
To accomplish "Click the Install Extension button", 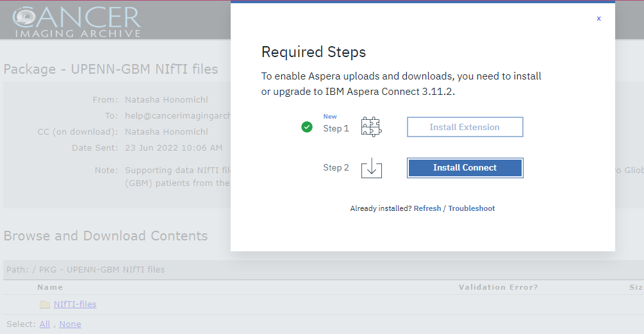I will pyautogui.click(x=465, y=127).
